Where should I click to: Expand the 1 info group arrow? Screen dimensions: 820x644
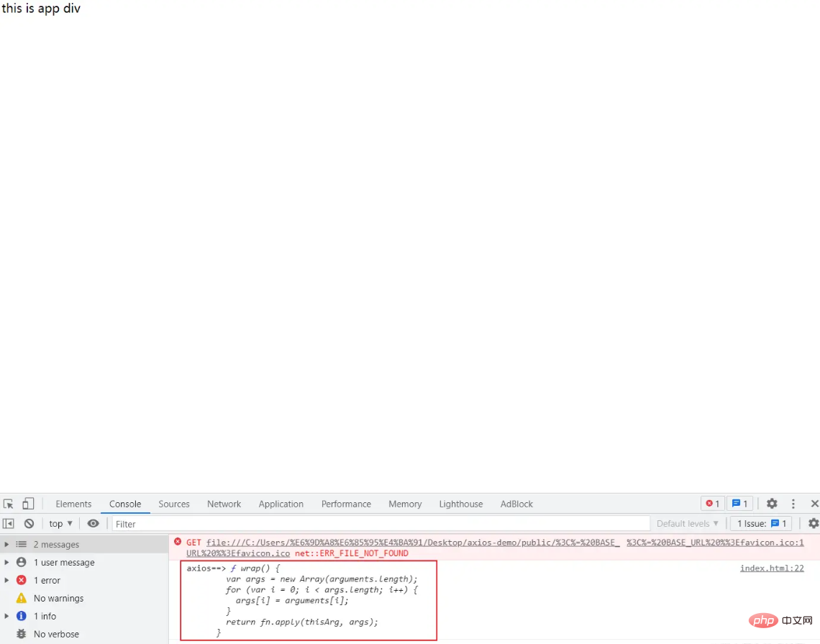click(6, 616)
